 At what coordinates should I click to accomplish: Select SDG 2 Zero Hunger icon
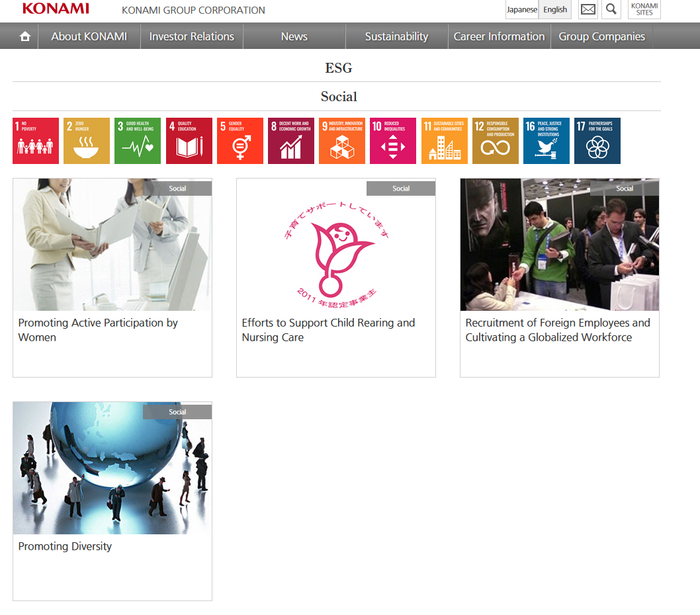click(x=87, y=141)
